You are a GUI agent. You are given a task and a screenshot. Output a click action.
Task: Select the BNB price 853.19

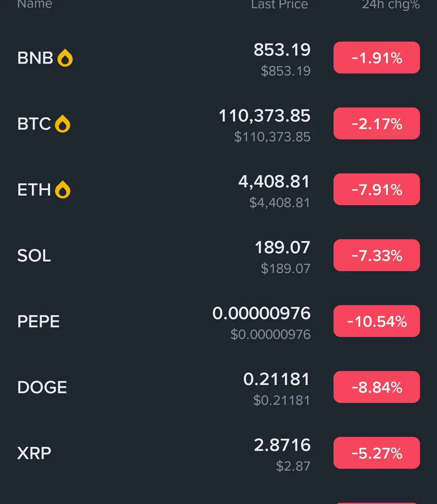click(282, 50)
